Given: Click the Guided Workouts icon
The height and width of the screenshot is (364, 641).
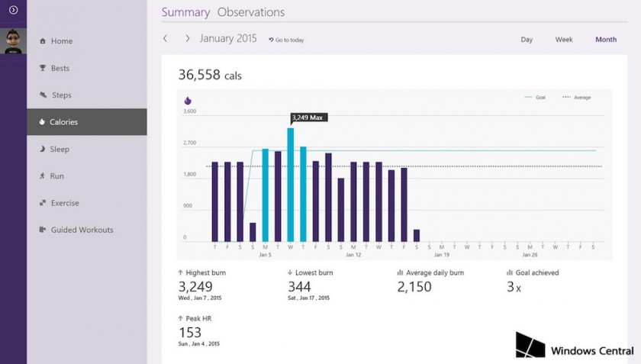Looking at the screenshot, I should click(43, 230).
